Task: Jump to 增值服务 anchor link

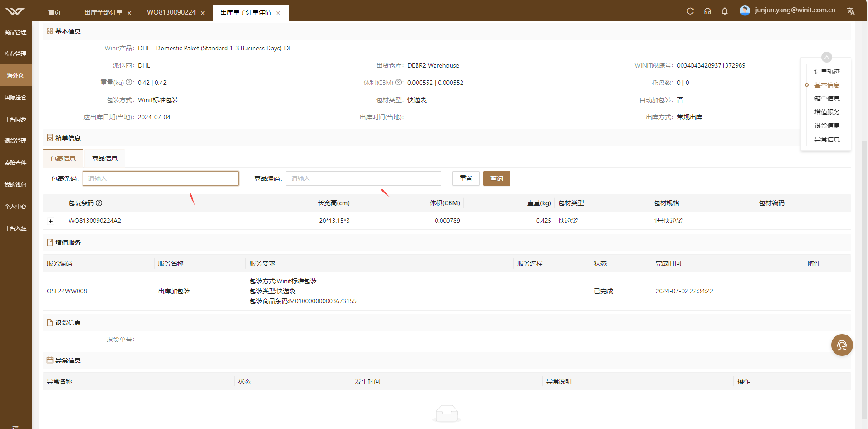Action: pyautogui.click(x=827, y=112)
